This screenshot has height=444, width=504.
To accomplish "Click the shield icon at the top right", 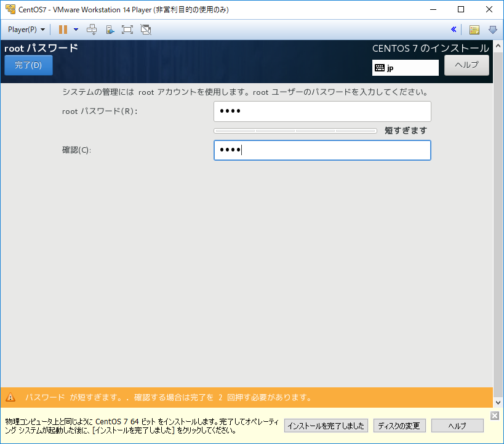I will 492,29.
